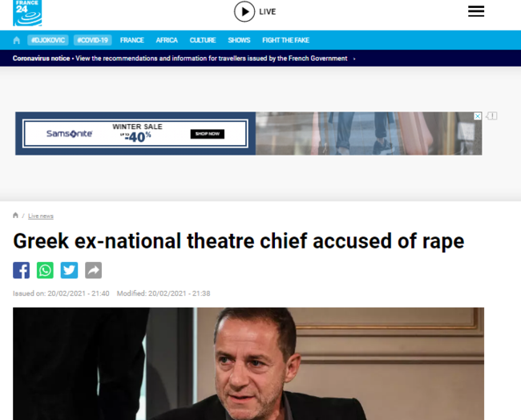Screen dimensions: 521x420
Task: Open the #COVID-19 tag
Action: click(93, 40)
